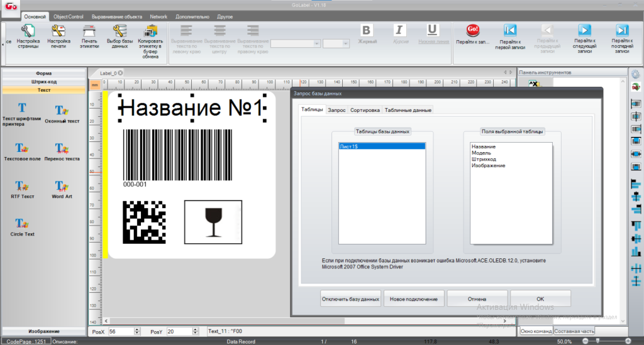Open the Выравнивание объекта ribbon tab
The image size is (644, 345).
[x=116, y=17]
